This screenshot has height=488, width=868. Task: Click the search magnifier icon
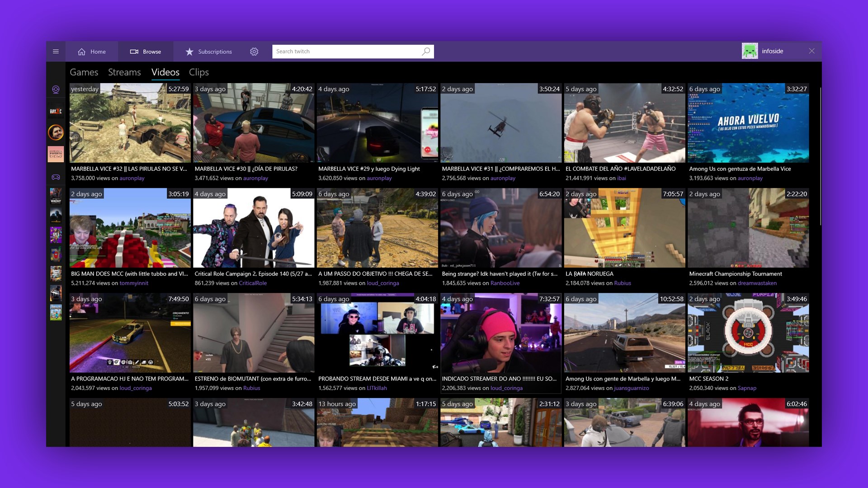coord(425,52)
